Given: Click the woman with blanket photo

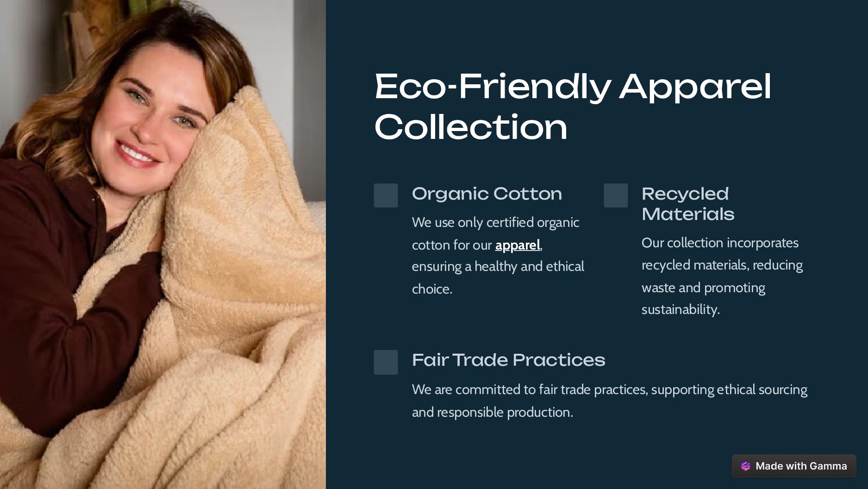Looking at the screenshot, I should click(163, 244).
